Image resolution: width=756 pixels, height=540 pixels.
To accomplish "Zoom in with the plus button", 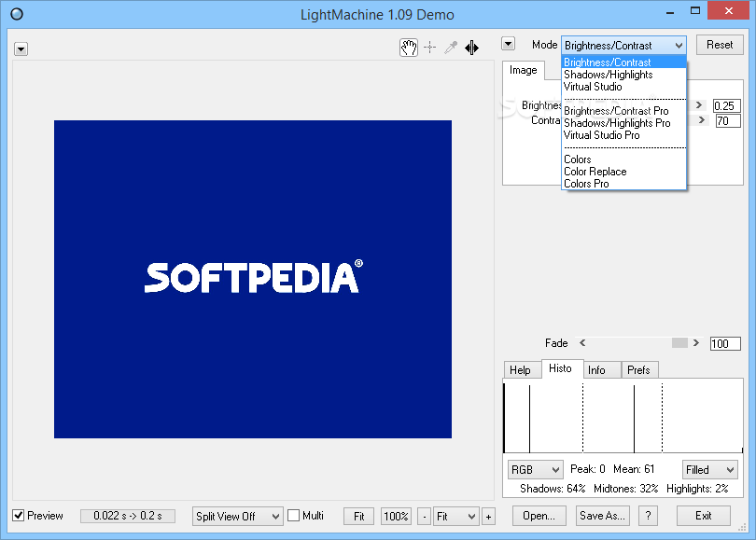I will click(488, 517).
